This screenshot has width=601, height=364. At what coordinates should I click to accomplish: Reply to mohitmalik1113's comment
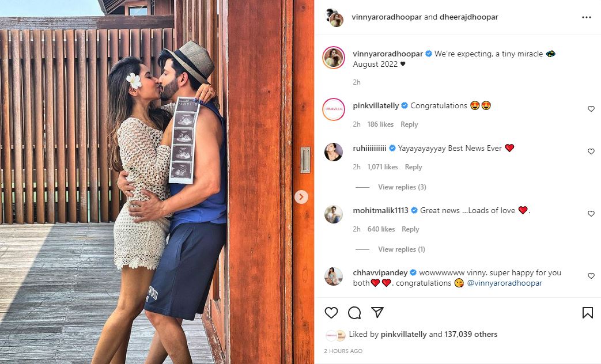click(410, 229)
